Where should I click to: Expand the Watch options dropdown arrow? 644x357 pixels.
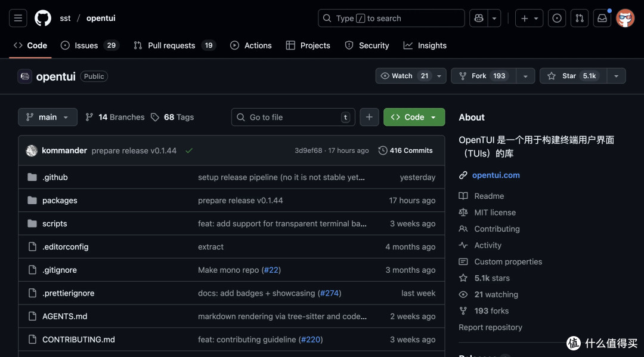(439, 76)
